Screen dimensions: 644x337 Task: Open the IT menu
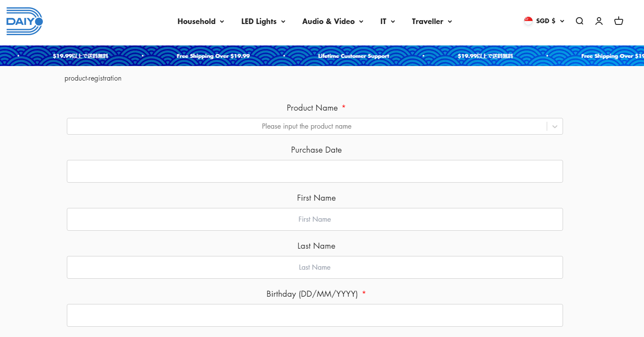pos(387,21)
